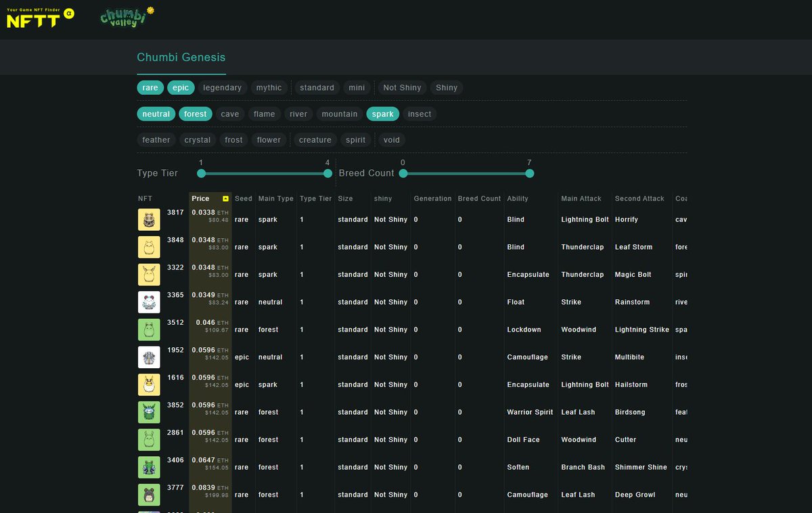Open NFT thumbnail for Chumbi 3777

[149, 495]
